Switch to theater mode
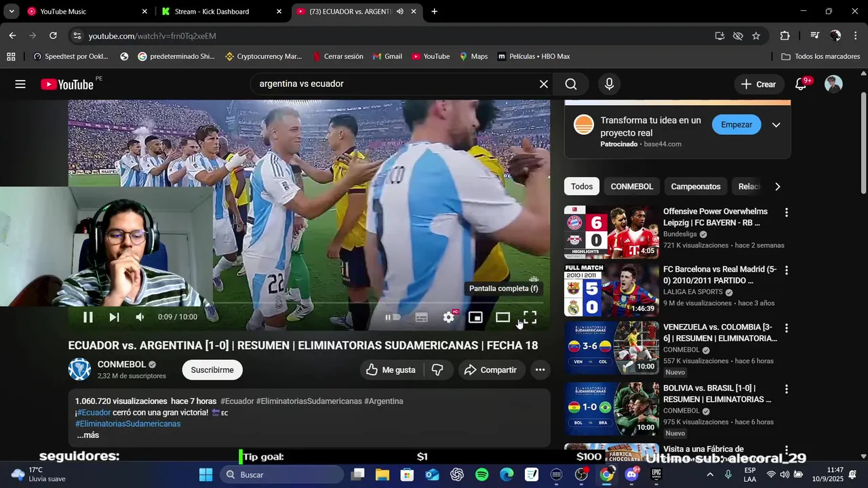This screenshot has height=488, width=868. pyautogui.click(x=502, y=317)
